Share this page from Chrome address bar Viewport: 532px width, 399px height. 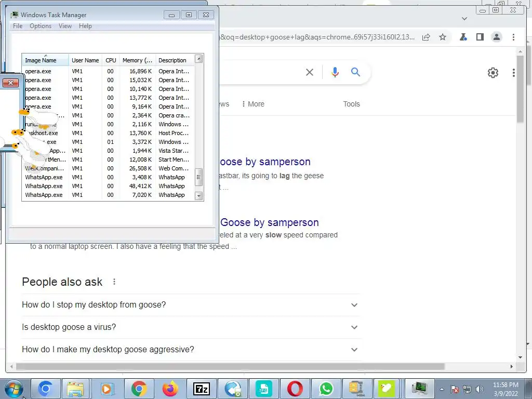click(426, 37)
